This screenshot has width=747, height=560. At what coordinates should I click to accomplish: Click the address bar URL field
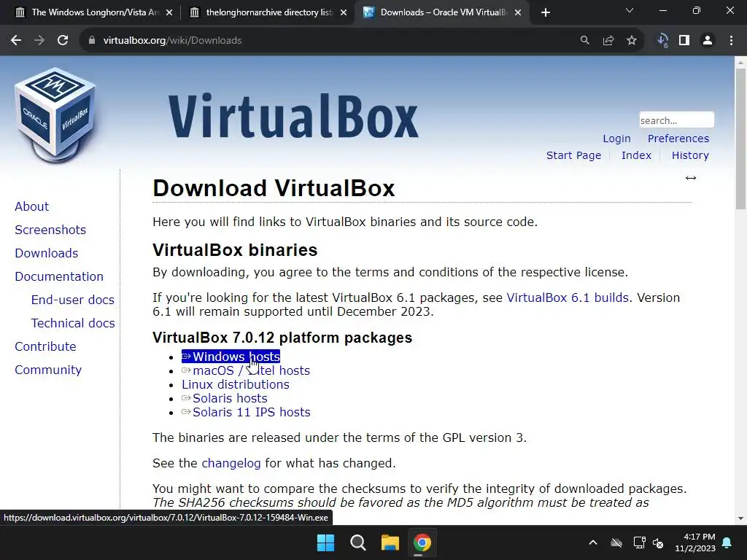coord(333,41)
